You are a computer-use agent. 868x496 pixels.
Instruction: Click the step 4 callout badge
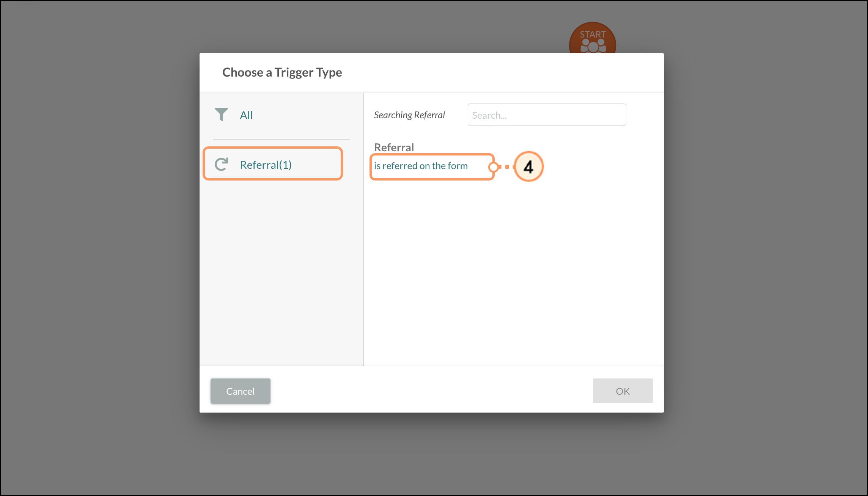click(528, 166)
